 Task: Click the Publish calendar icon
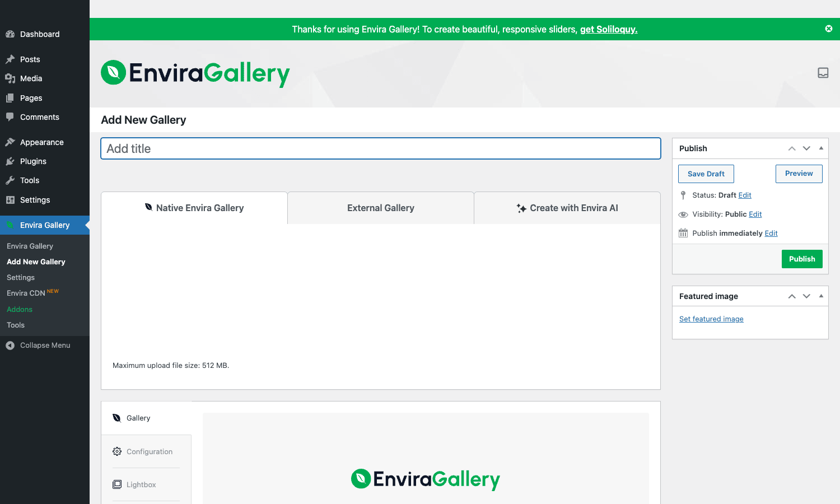tap(683, 233)
